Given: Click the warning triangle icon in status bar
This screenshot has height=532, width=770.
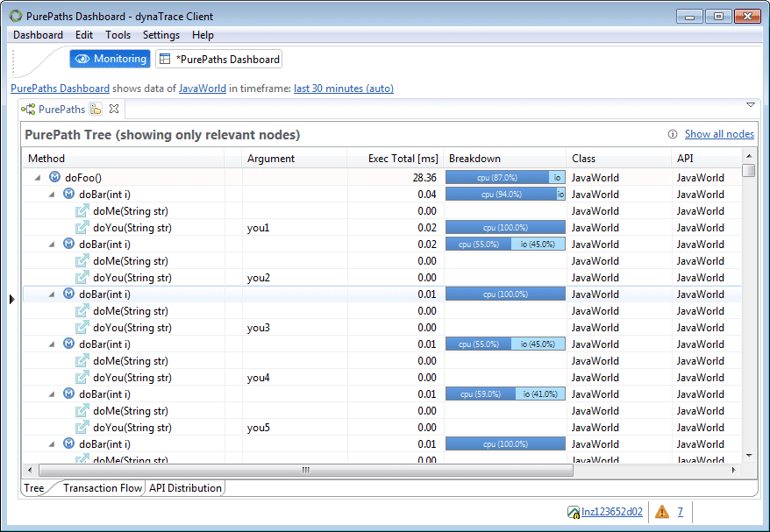Looking at the screenshot, I should click(662, 512).
